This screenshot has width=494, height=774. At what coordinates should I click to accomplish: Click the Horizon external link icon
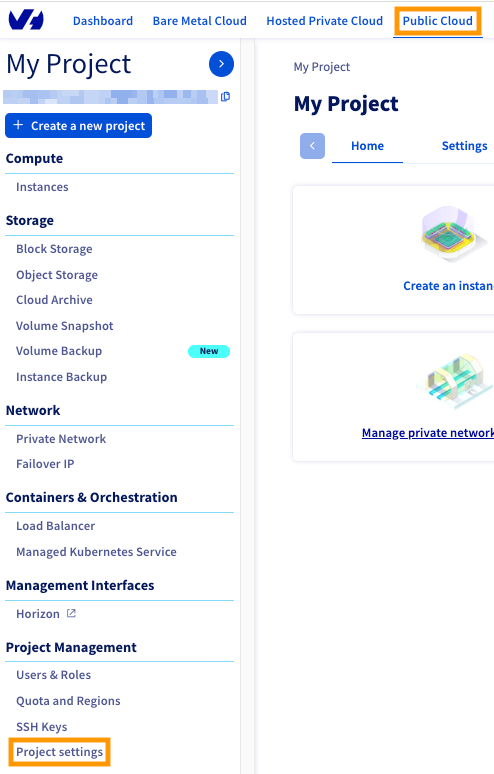tap(72, 613)
